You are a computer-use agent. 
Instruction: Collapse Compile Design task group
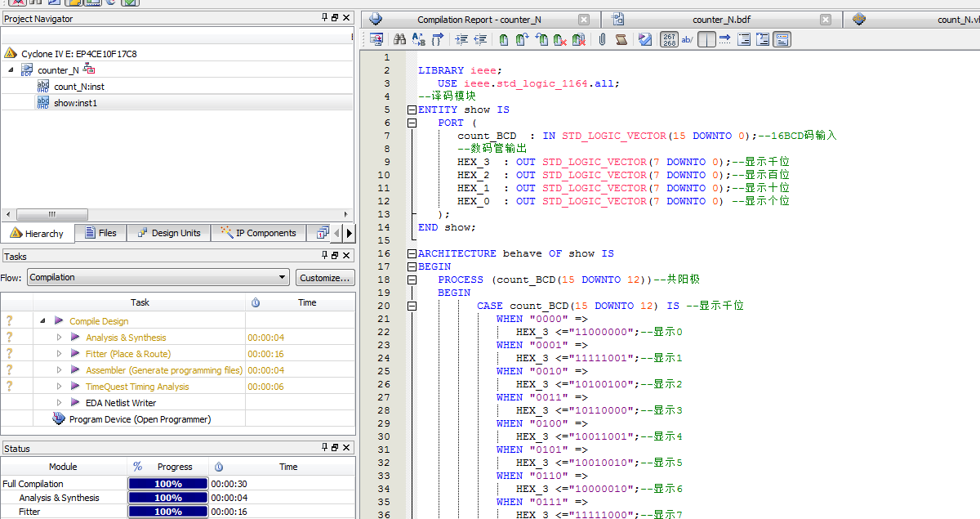click(x=42, y=321)
